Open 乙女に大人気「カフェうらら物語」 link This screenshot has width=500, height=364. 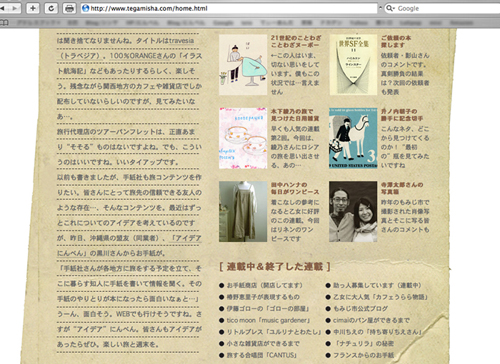pos(380,297)
